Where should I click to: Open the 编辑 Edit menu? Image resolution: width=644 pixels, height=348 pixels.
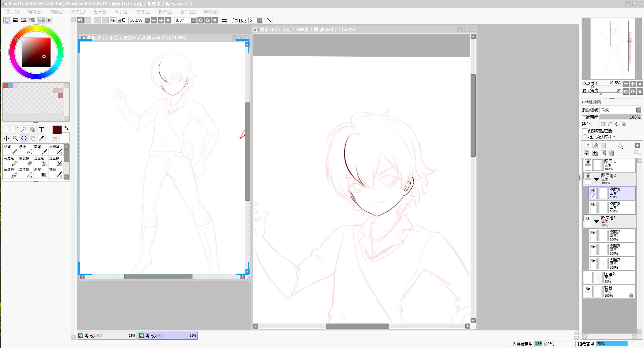coord(35,12)
